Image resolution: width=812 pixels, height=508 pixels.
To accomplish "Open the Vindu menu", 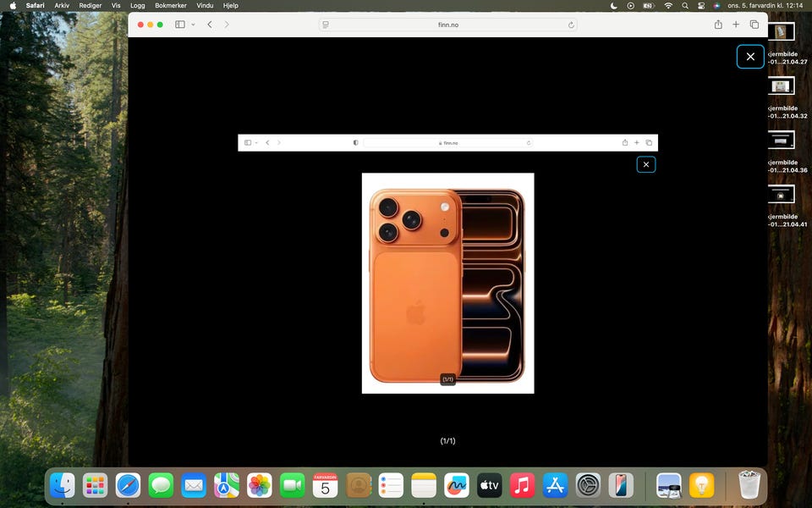I will (205, 5).
